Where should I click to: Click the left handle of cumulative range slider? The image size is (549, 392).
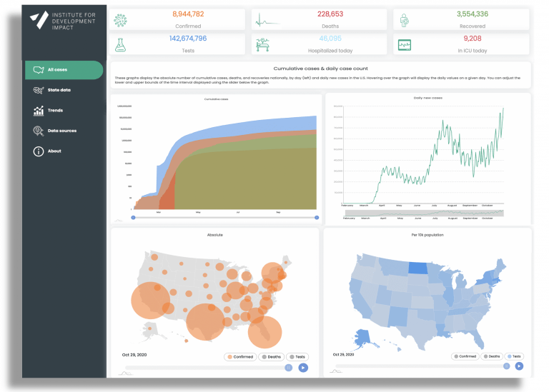pyautogui.click(x=133, y=218)
